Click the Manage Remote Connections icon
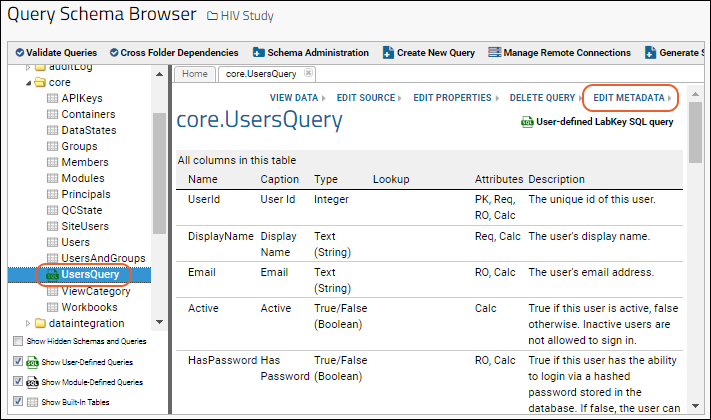This screenshot has height=420, width=711. [x=495, y=52]
